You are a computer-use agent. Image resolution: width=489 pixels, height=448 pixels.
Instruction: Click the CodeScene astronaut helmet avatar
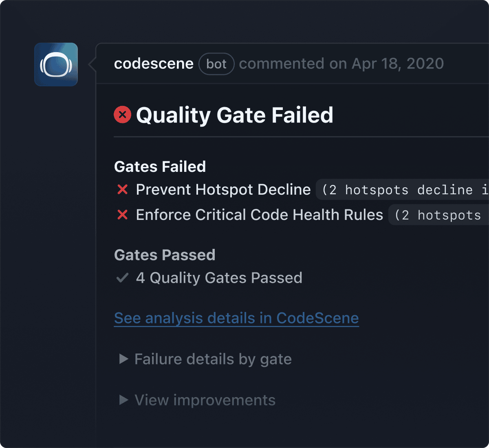(x=56, y=64)
